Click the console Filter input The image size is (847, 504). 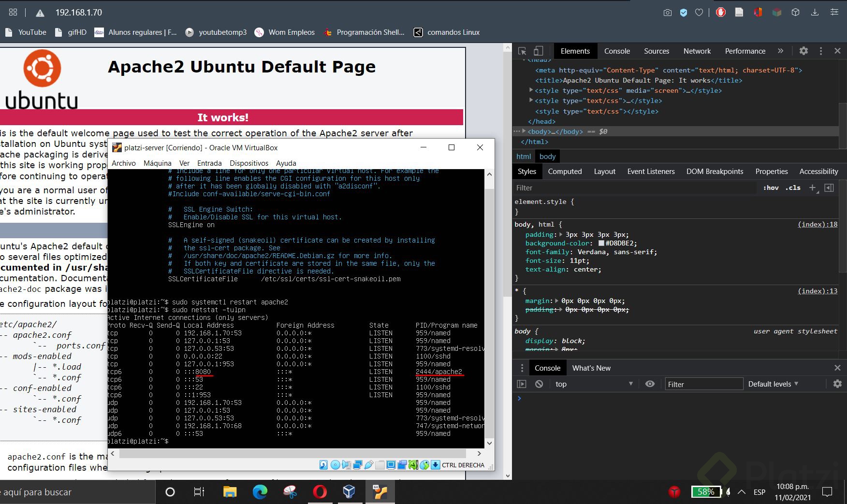coord(704,384)
